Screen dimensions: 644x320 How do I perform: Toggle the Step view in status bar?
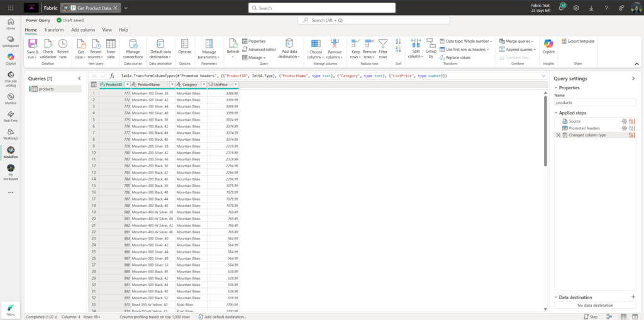click(591, 316)
